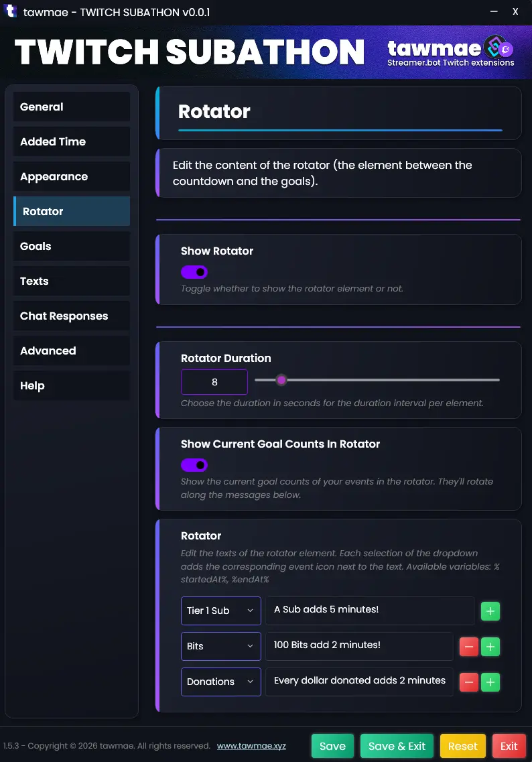The height and width of the screenshot is (762, 532).
Task: Click the tawmae logo icon in the header
Action: (x=499, y=48)
